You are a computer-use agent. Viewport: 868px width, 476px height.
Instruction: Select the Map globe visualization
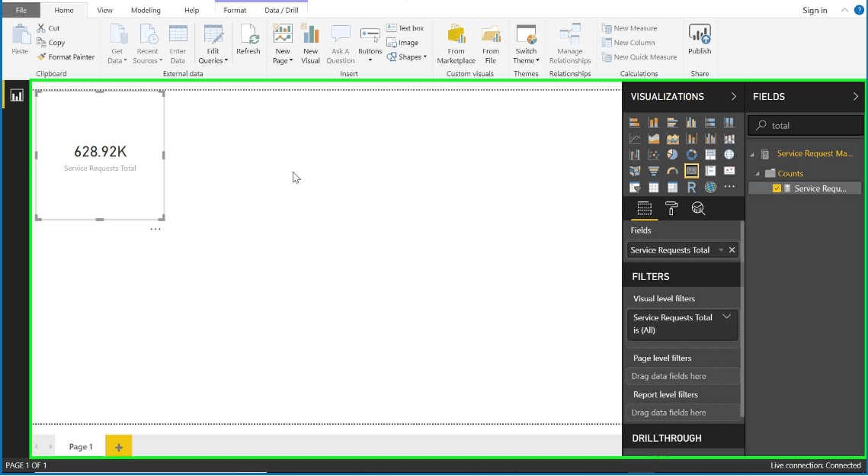(729, 155)
